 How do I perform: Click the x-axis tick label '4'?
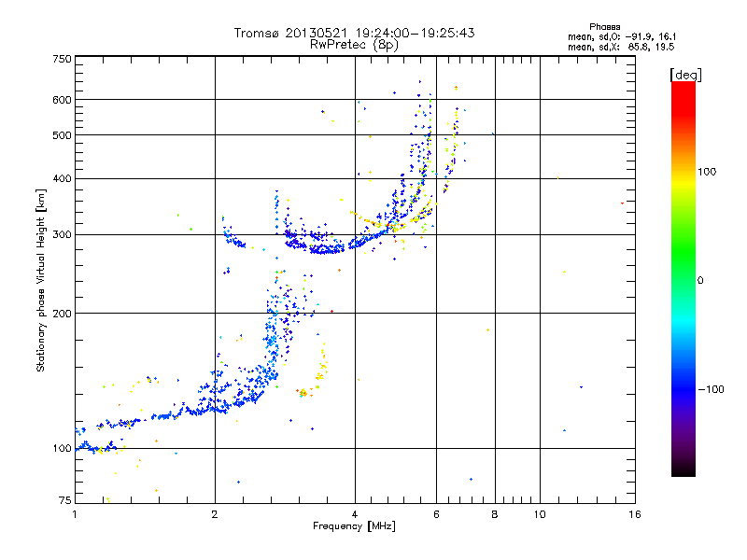[x=355, y=514]
